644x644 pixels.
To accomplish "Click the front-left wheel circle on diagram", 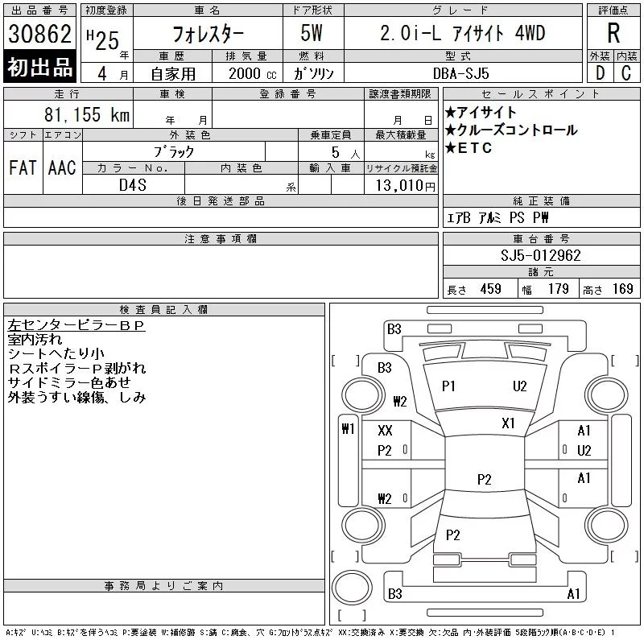I will (360, 394).
